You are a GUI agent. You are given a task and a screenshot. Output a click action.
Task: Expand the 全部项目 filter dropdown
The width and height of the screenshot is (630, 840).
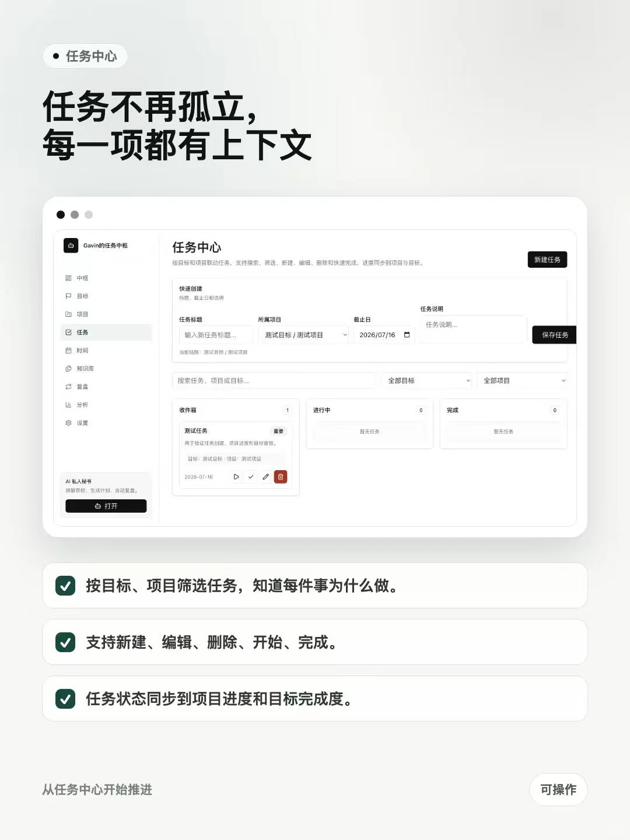click(x=523, y=380)
